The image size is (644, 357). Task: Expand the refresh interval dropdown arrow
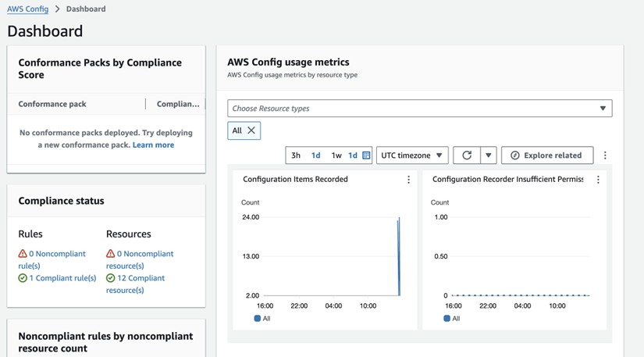pyautogui.click(x=488, y=155)
